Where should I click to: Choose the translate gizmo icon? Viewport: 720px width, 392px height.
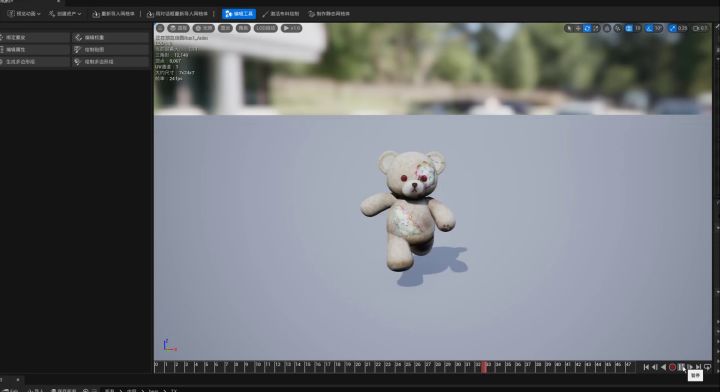(x=578, y=28)
